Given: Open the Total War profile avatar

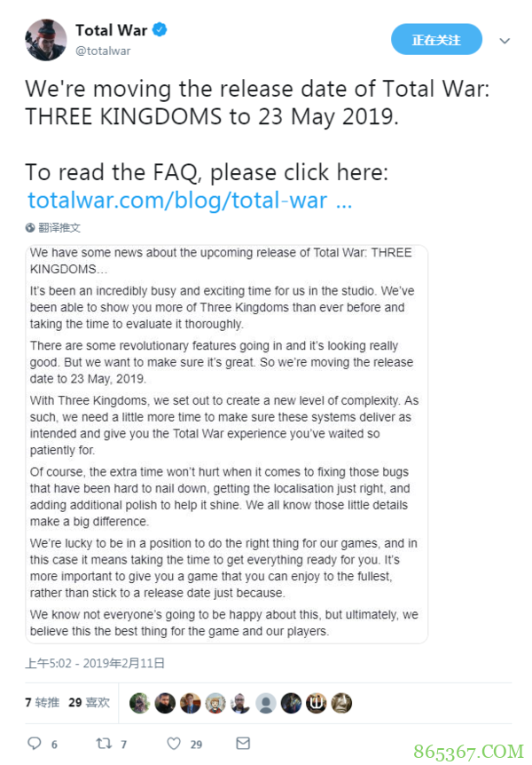Looking at the screenshot, I should coord(45,40).
